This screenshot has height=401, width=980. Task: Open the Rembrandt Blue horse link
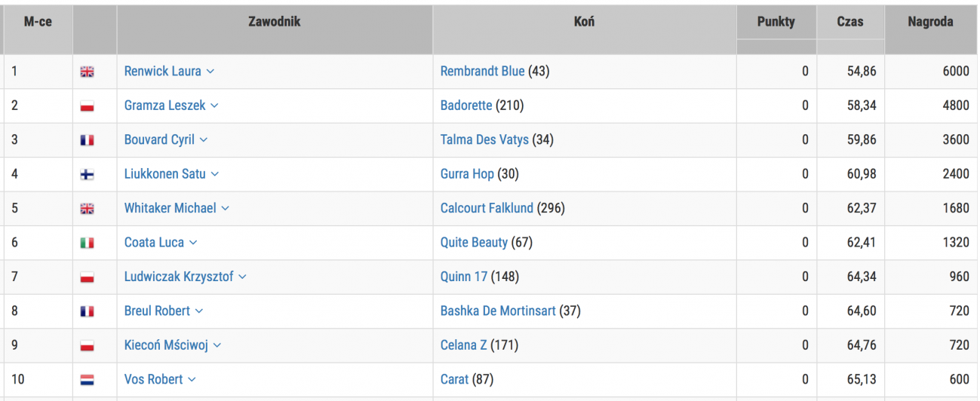click(x=482, y=71)
